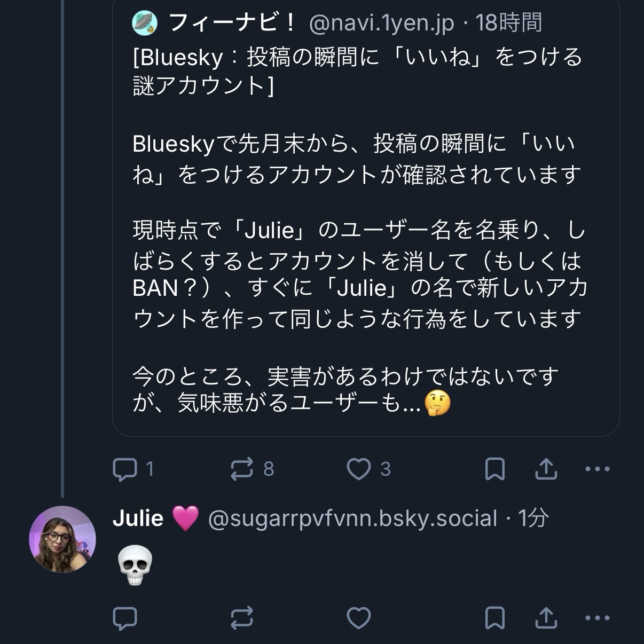
Task: Click the 18時間 timestamp on quoted post
Action: 508,23
